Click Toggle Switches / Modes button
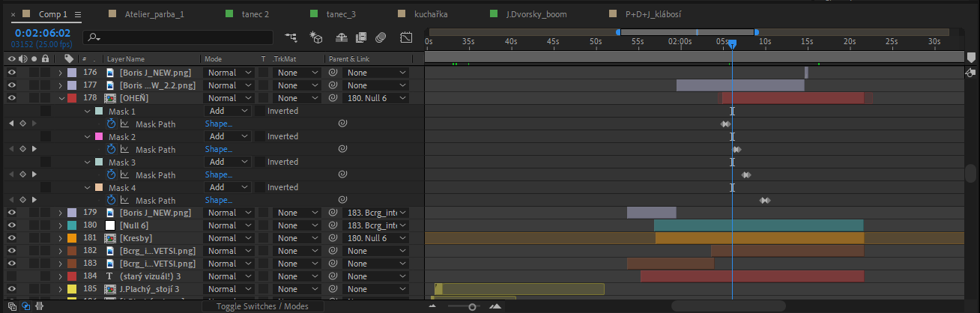Screen dimensions: 980x313 pyautogui.click(x=262, y=306)
